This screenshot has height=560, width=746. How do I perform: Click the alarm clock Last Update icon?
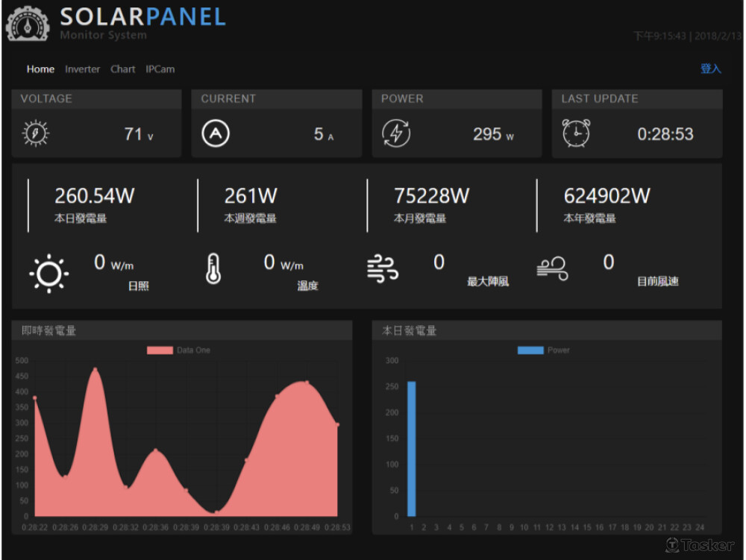click(x=576, y=133)
